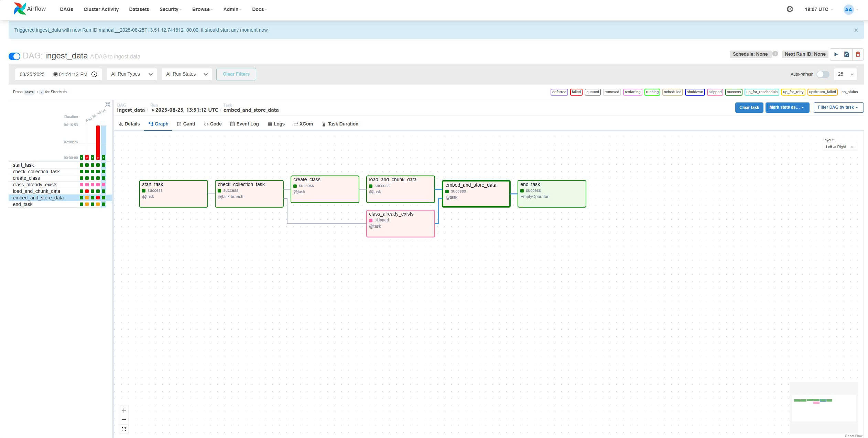Click the Clear task button
Image resolution: width=868 pixels, height=438 pixels.
click(x=749, y=108)
